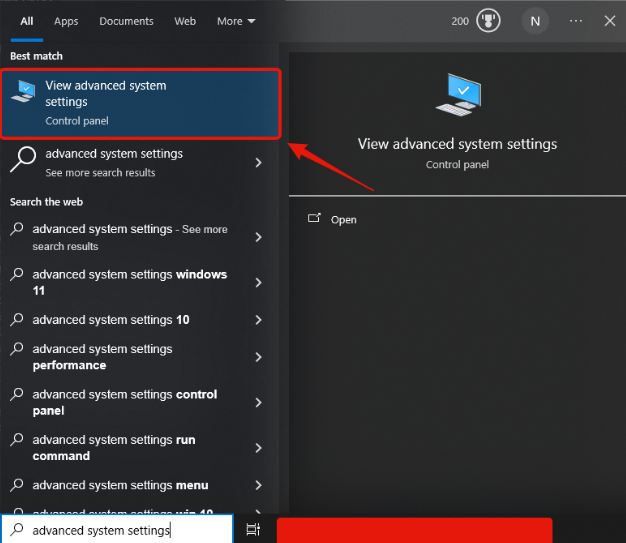Click magnifier icon beside 'windows 11' suggestion
This screenshot has width=626, height=543.
(x=17, y=274)
